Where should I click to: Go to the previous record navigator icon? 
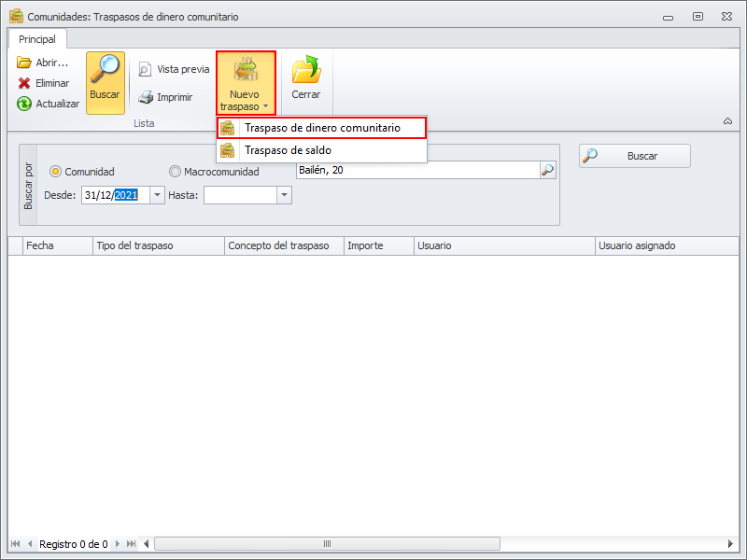30,544
